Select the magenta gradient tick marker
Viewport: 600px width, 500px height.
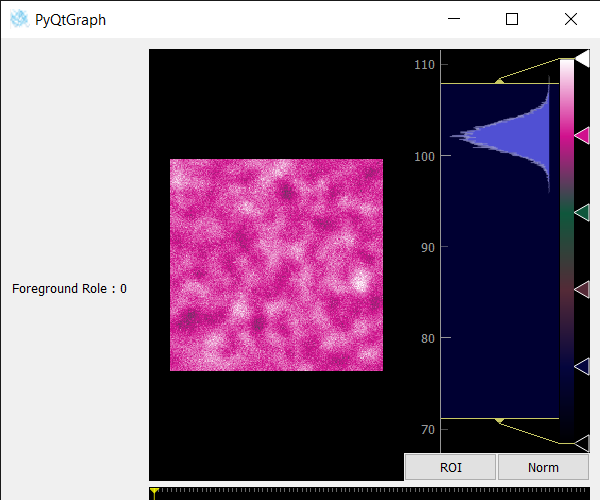point(582,135)
